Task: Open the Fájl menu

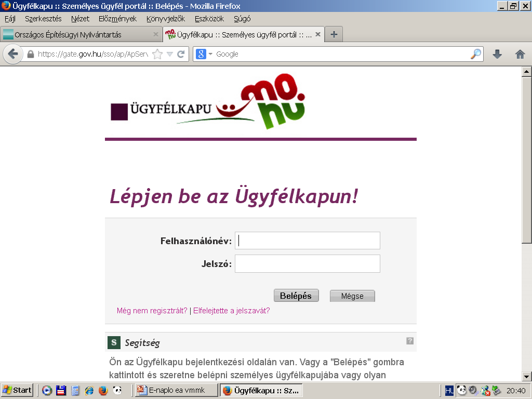Action: pyautogui.click(x=10, y=19)
